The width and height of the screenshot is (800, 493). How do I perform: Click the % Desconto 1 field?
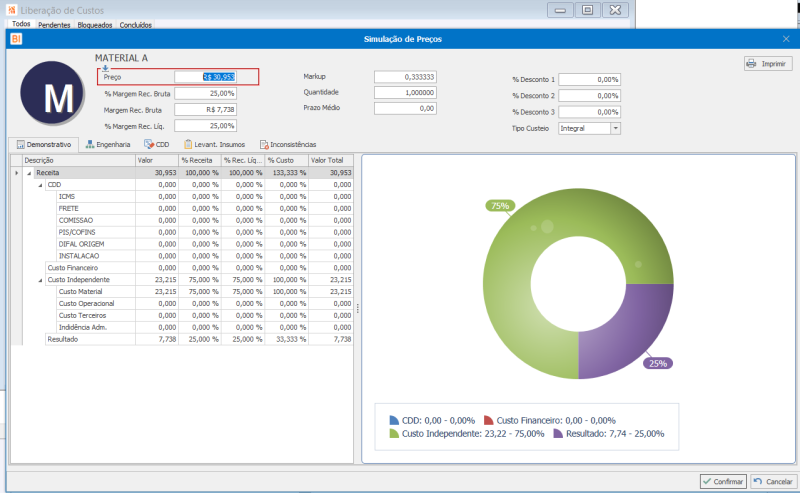pos(589,80)
